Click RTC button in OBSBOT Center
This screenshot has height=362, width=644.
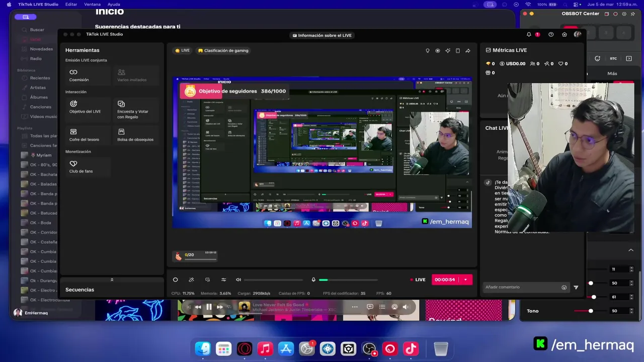[613, 58]
